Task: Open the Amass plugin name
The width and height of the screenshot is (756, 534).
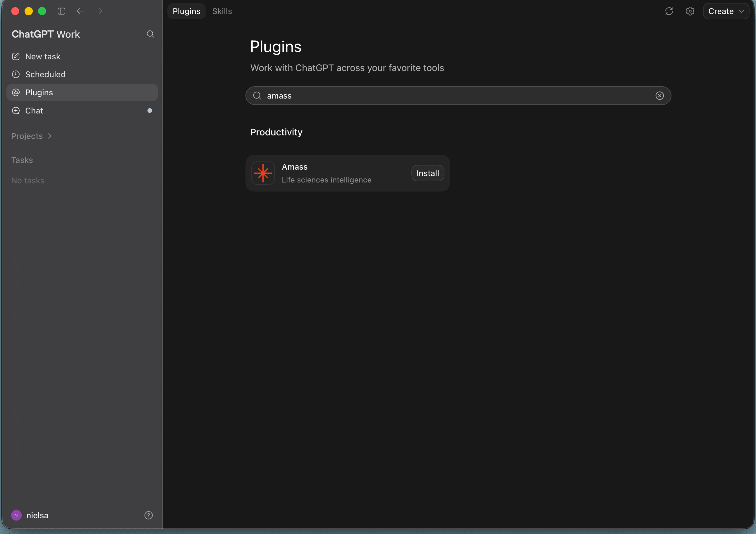Action: pyautogui.click(x=295, y=167)
